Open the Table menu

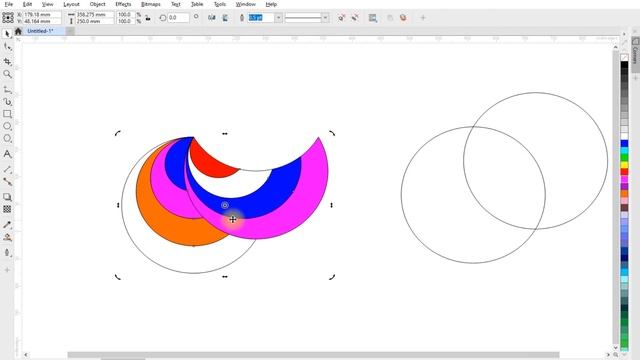[x=197, y=4]
